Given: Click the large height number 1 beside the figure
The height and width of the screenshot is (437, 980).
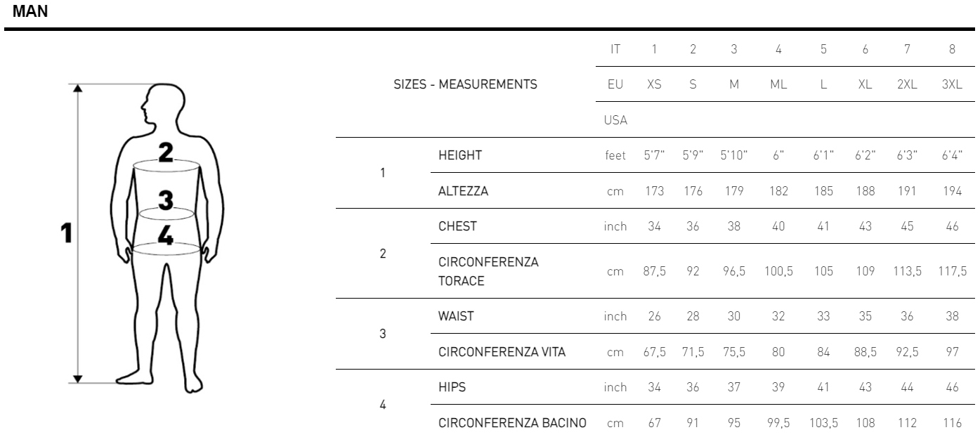Looking at the screenshot, I should pos(67,233).
